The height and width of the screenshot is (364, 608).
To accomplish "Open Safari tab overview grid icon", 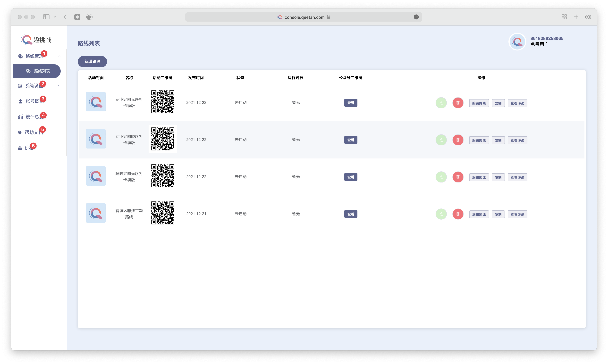I will point(564,17).
